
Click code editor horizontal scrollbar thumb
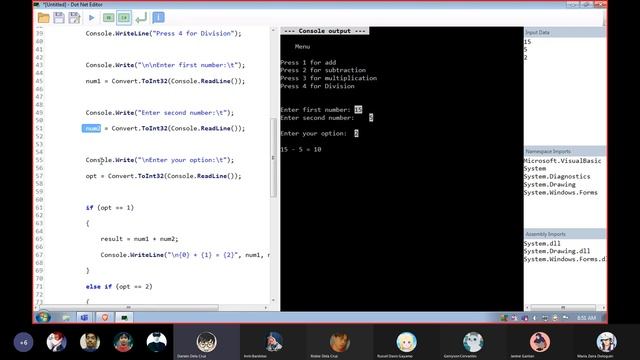(x=129, y=307)
